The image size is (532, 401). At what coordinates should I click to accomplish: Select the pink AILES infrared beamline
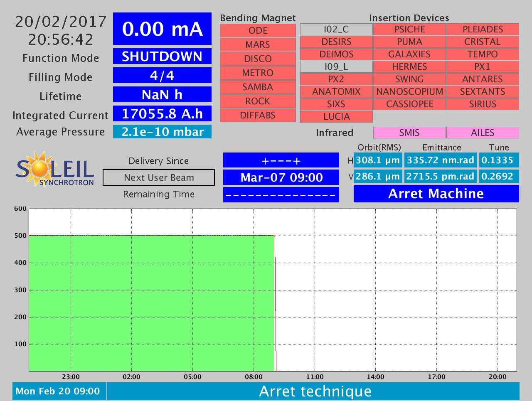coord(483,133)
